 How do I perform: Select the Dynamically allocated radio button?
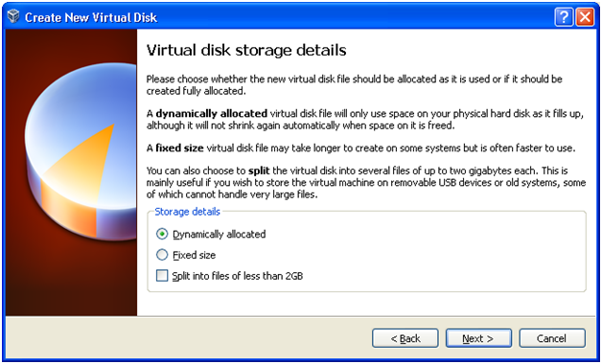(x=162, y=234)
